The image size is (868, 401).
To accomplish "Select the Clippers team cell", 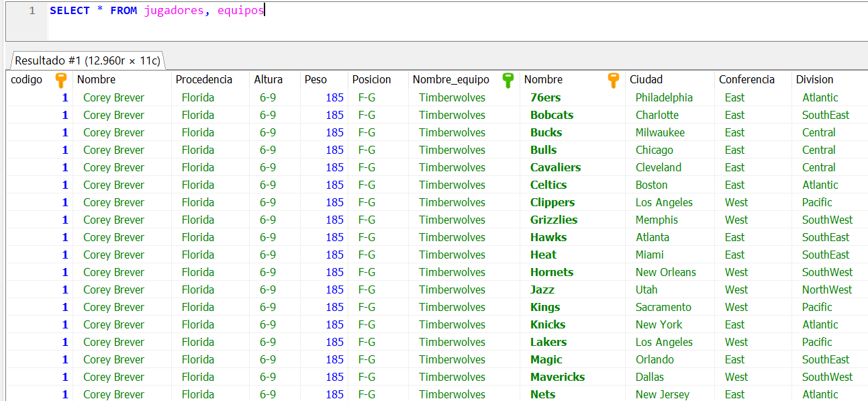I will point(552,202).
